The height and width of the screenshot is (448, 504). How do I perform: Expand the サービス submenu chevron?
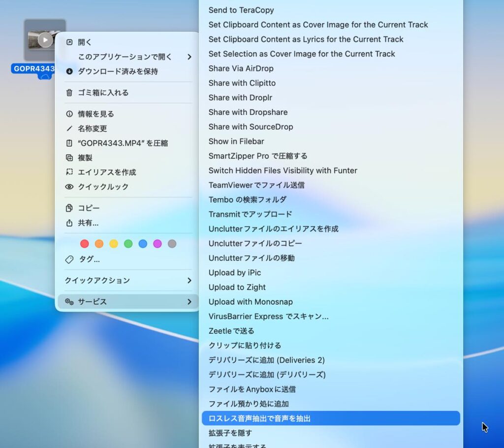pos(189,302)
